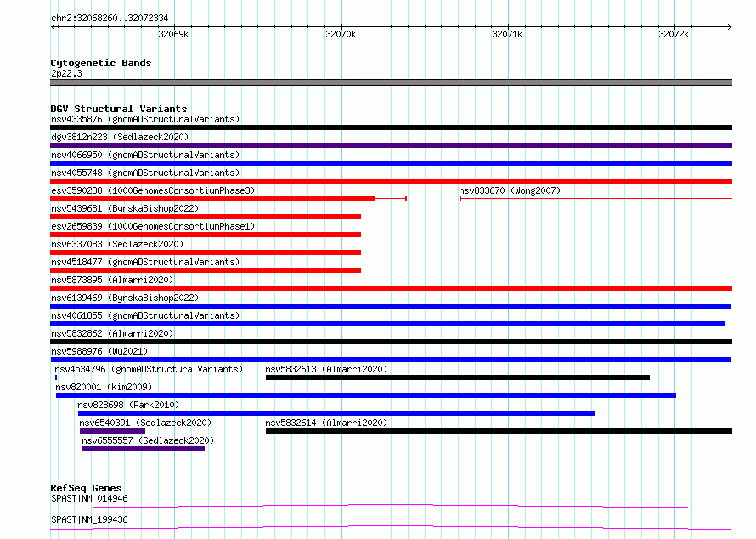Select variant label nsv5832862 (Almarri2020)
Screen dimensions: 756x539
coord(112,333)
